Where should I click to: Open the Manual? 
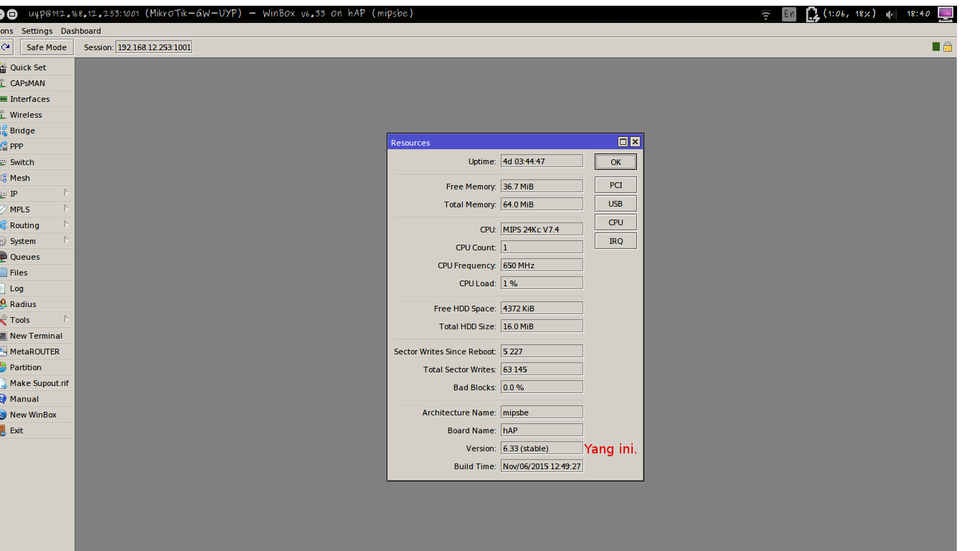(x=37, y=399)
